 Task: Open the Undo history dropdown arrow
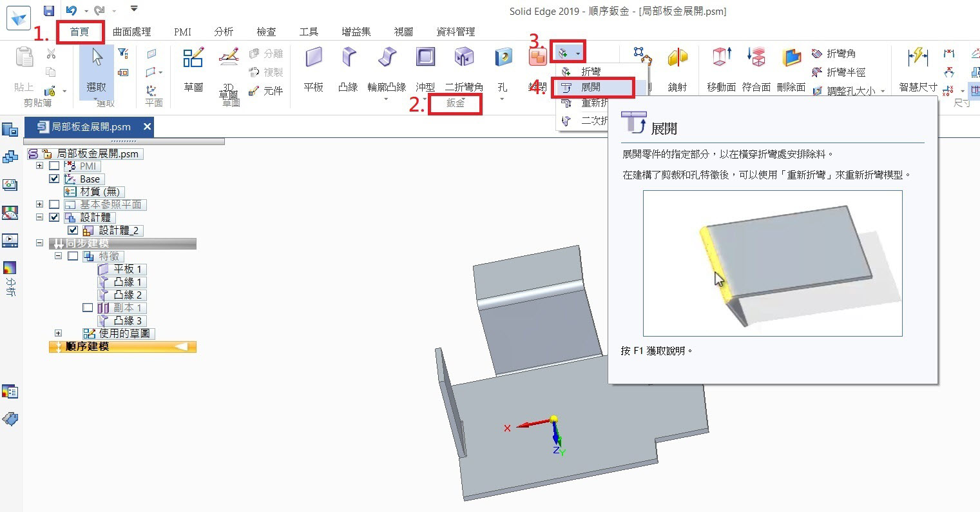coord(86,11)
